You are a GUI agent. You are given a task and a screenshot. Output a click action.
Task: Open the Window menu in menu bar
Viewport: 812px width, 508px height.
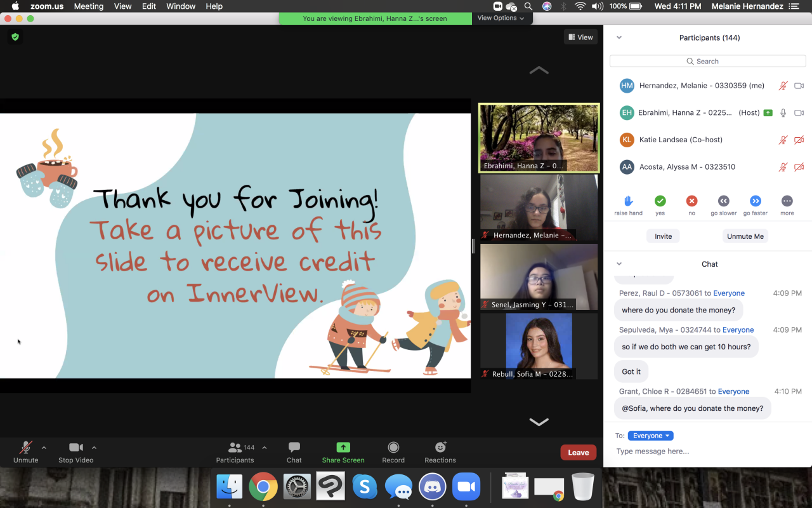click(x=181, y=6)
